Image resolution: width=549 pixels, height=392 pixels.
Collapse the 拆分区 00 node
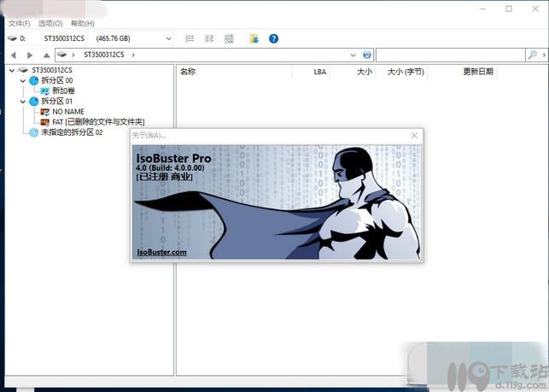point(23,81)
